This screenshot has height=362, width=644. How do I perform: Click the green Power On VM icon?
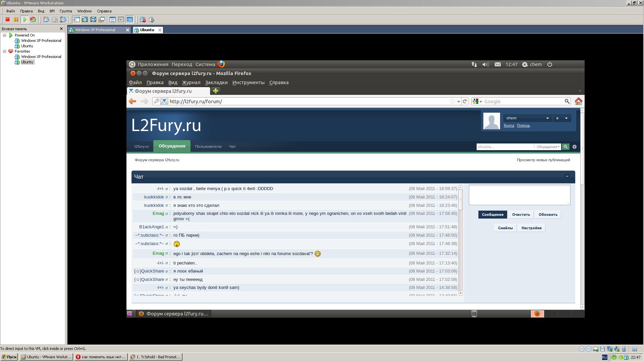pos(24,19)
